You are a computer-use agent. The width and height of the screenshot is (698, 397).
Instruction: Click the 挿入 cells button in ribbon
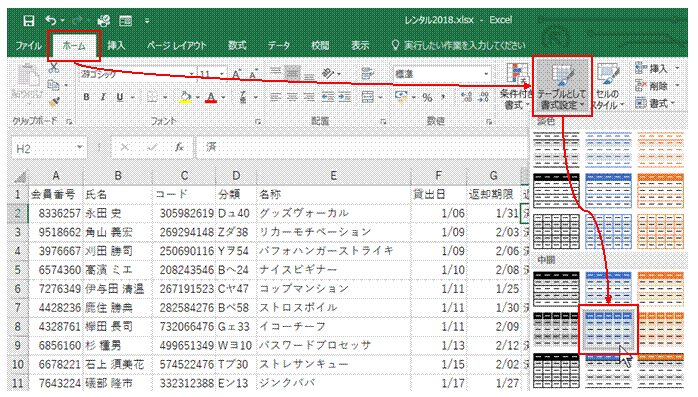[657, 69]
